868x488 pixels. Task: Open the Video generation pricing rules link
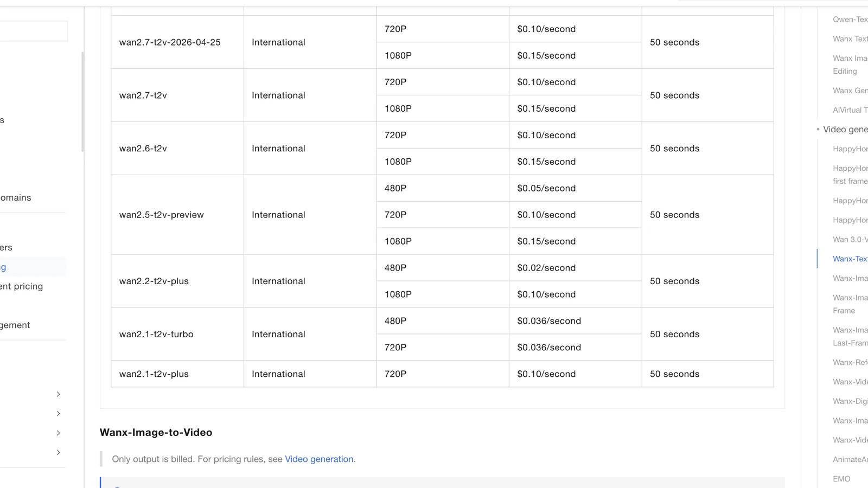pos(319,459)
